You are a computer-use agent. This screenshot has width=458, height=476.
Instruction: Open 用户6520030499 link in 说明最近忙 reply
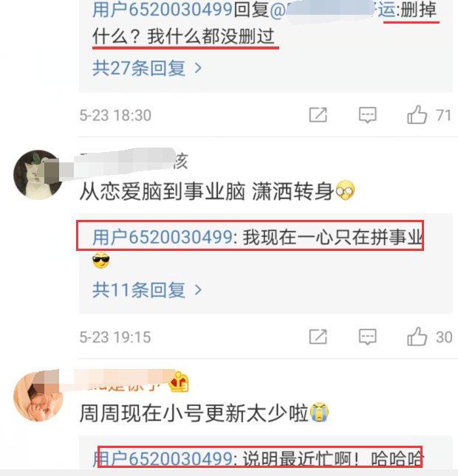pyautogui.click(x=163, y=458)
